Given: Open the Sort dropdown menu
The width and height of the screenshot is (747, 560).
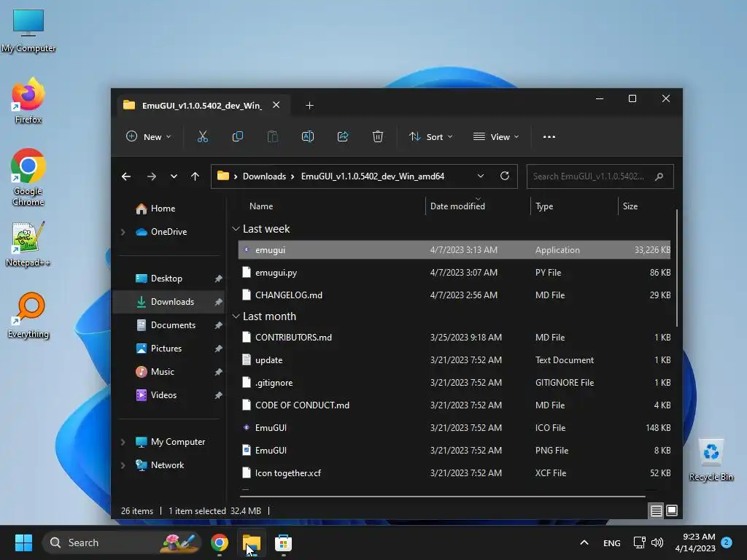Looking at the screenshot, I should [x=430, y=136].
